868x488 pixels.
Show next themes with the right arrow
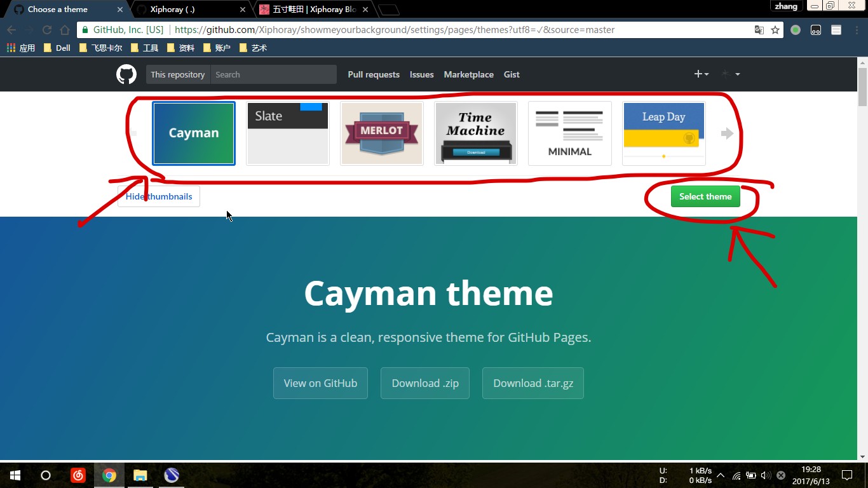pyautogui.click(x=728, y=133)
